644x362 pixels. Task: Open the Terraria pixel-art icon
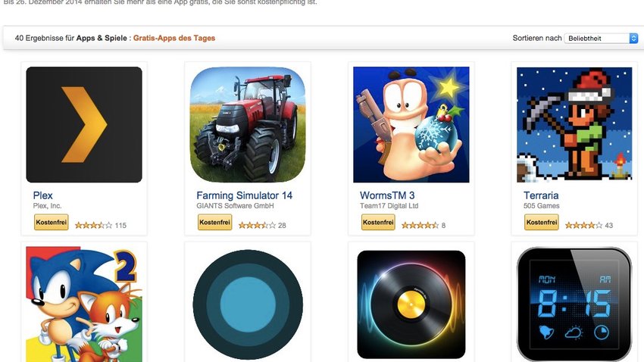pyautogui.click(x=574, y=125)
